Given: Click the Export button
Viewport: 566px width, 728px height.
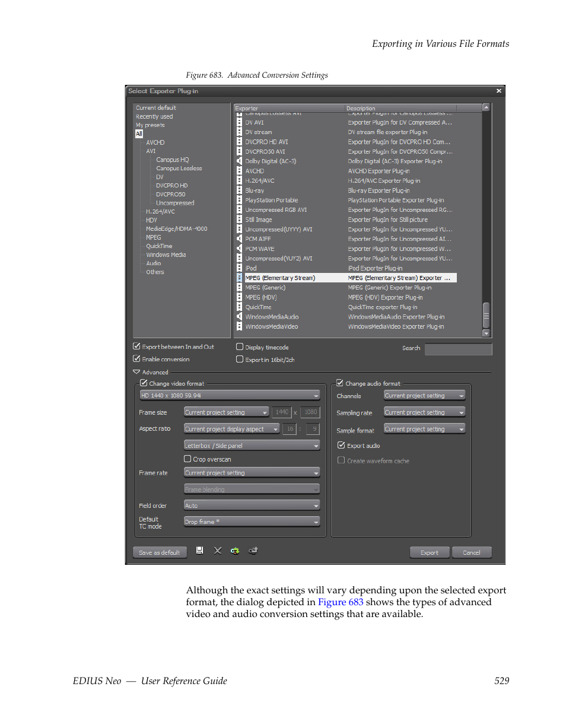Looking at the screenshot, I should pos(430,552).
